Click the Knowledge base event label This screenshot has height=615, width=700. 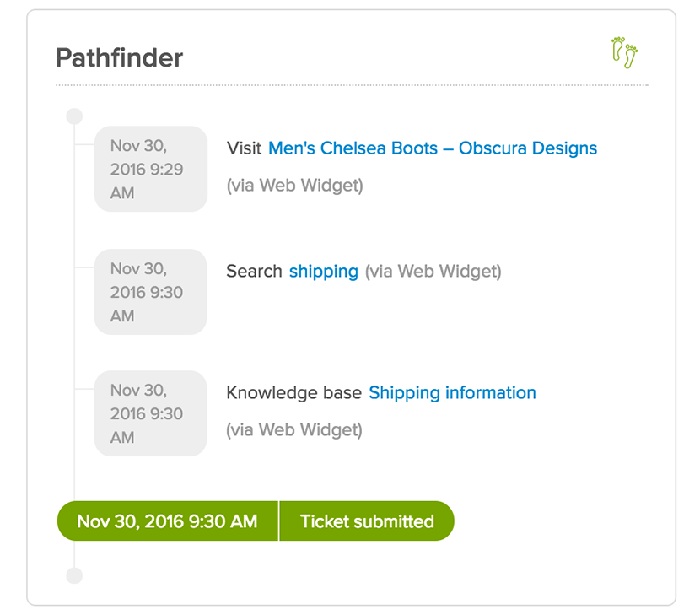293,393
